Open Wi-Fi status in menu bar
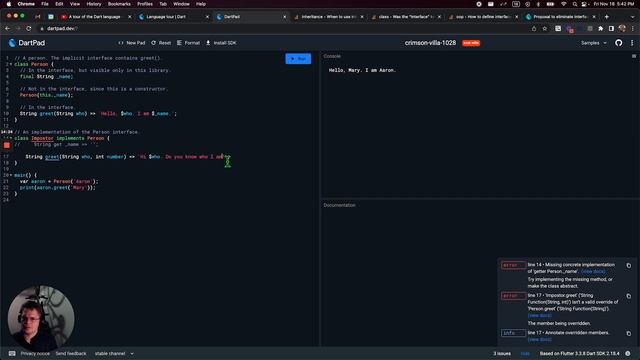The image size is (640, 360). [564, 4]
